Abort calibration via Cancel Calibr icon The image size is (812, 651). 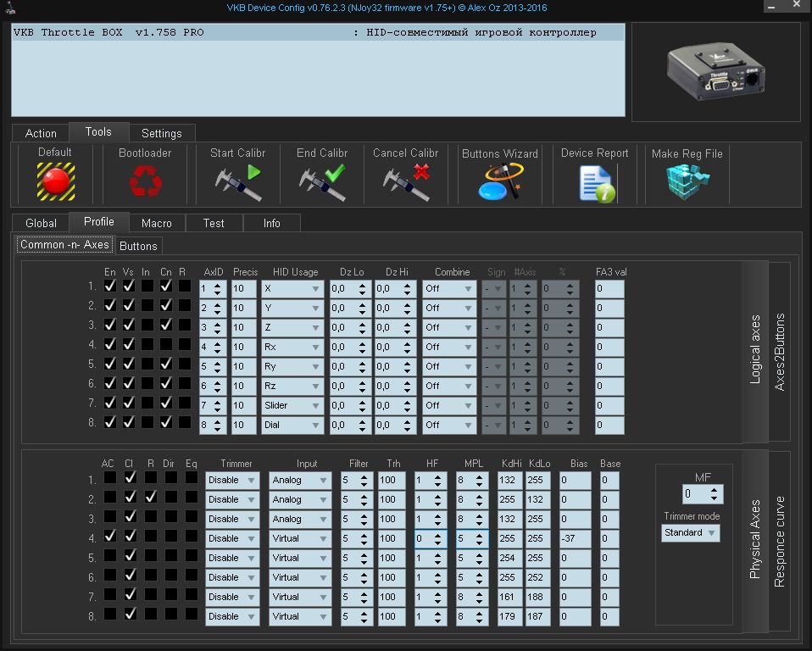click(405, 182)
